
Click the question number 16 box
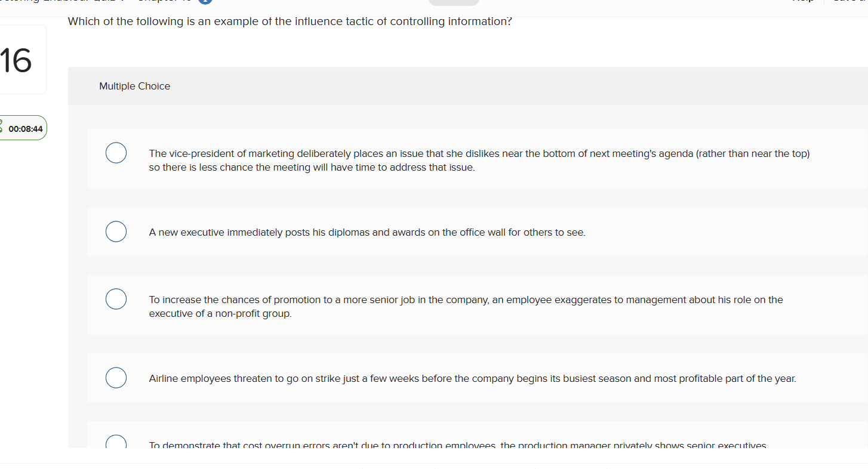(x=18, y=60)
